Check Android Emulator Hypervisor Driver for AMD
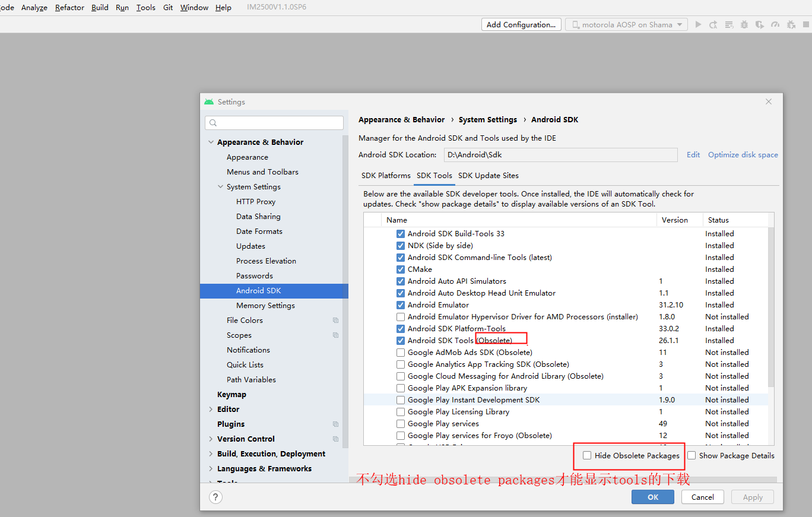 pyautogui.click(x=401, y=317)
